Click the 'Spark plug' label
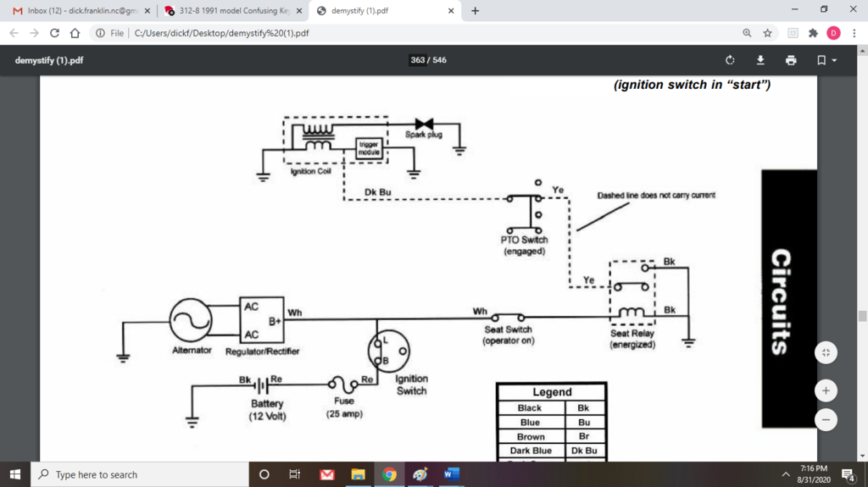The height and width of the screenshot is (487, 868). (x=424, y=135)
